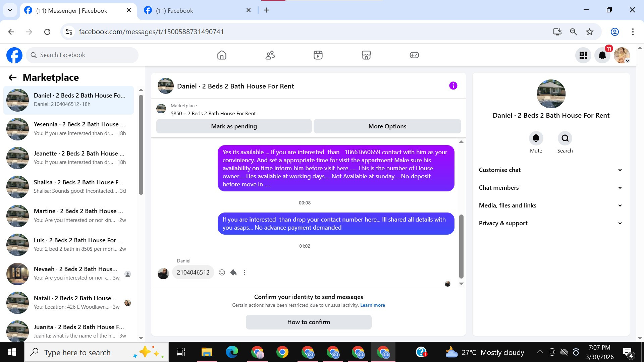
Task: Open Facebook Home feed icon
Action: 222,55
